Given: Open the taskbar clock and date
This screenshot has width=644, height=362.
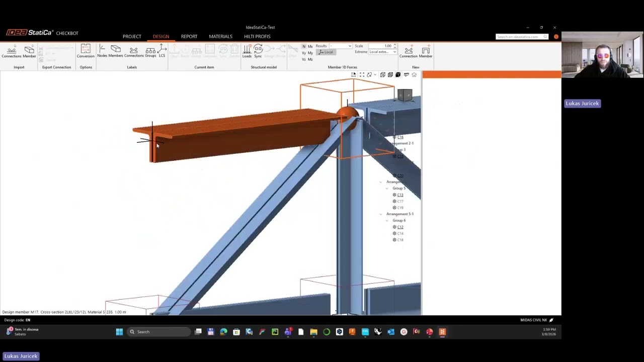Looking at the screenshot, I should tap(549, 332).
